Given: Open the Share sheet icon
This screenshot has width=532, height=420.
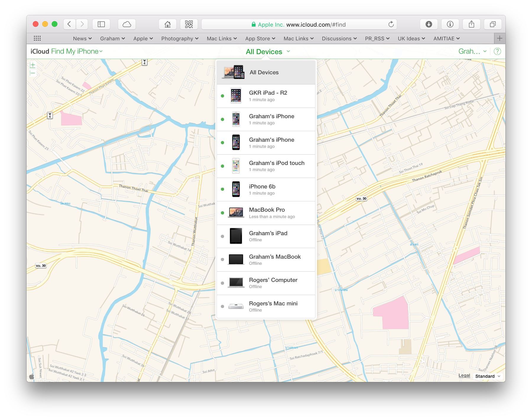Looking at the screenshot, I should pos(471,24).
